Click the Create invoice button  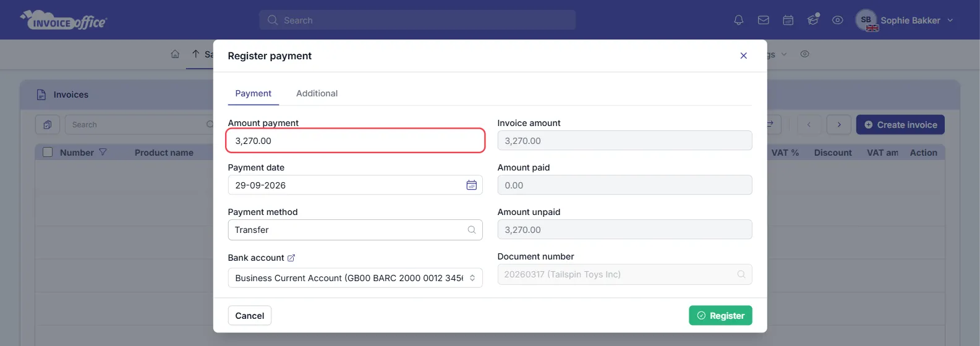(x=900, y=125)
